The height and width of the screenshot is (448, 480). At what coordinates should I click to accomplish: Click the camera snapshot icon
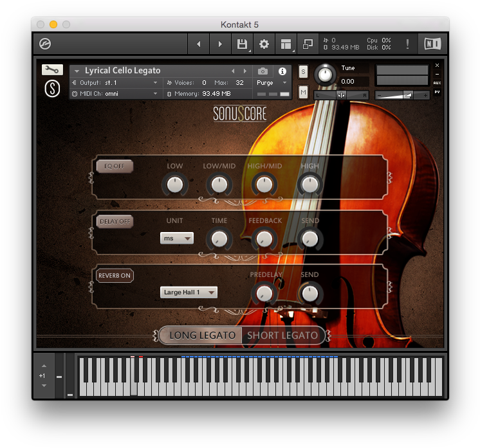tap(263, 71)
